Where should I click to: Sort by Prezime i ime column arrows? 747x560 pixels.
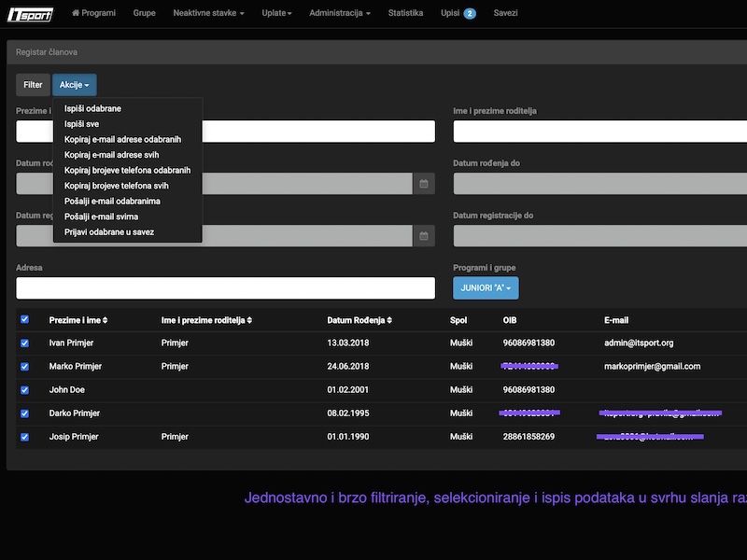tap(105, 320)
